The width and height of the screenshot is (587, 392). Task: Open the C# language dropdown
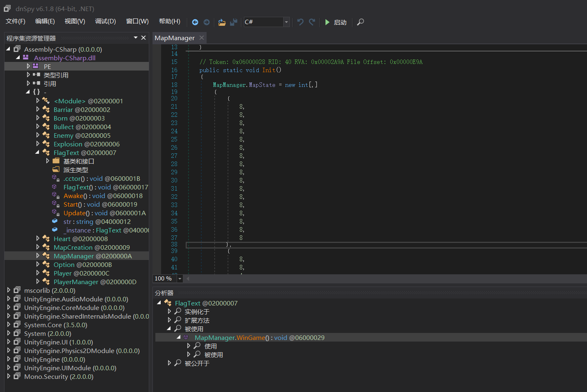287,22
